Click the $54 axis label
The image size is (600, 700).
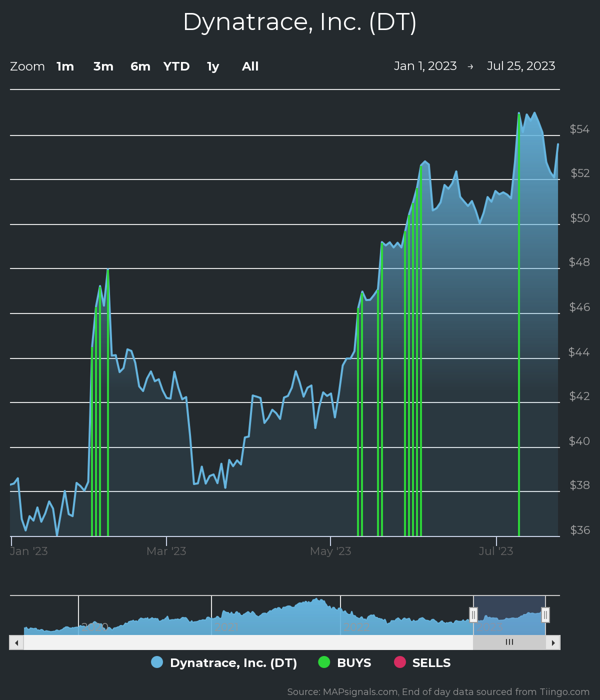point(580,129)
